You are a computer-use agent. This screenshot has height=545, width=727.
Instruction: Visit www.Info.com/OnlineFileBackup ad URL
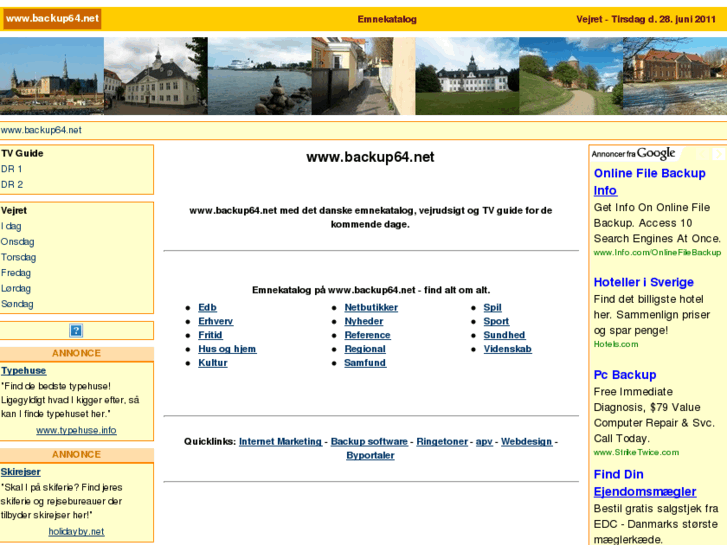point(657,253)
